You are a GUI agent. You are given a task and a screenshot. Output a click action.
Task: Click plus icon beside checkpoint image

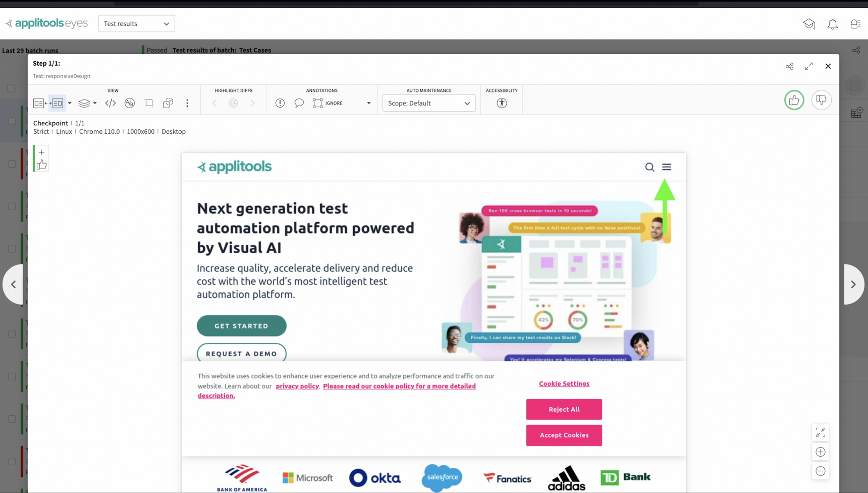pos(41,152)
